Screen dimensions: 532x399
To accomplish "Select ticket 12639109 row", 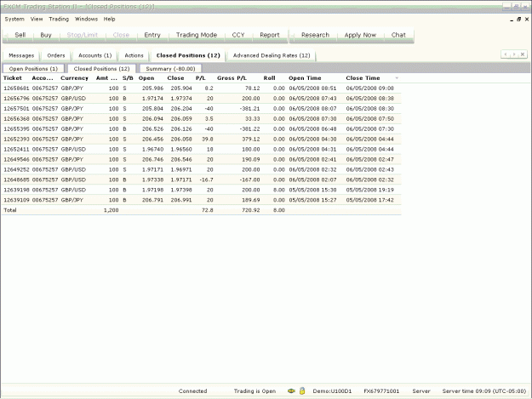I will pos(201,200).
